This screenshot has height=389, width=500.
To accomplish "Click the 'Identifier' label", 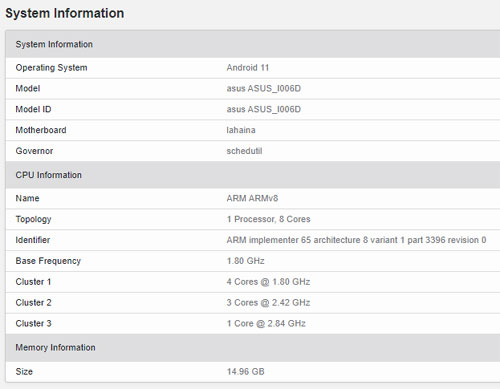I will (x=33, y=240).
